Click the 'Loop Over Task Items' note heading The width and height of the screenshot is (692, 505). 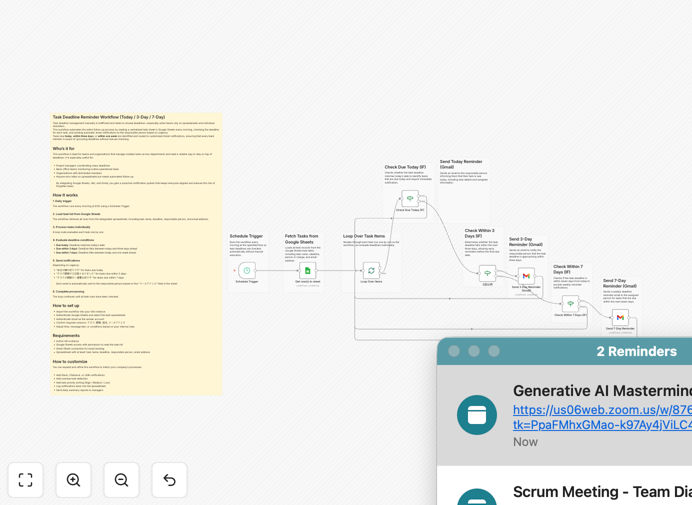(364, 236)
